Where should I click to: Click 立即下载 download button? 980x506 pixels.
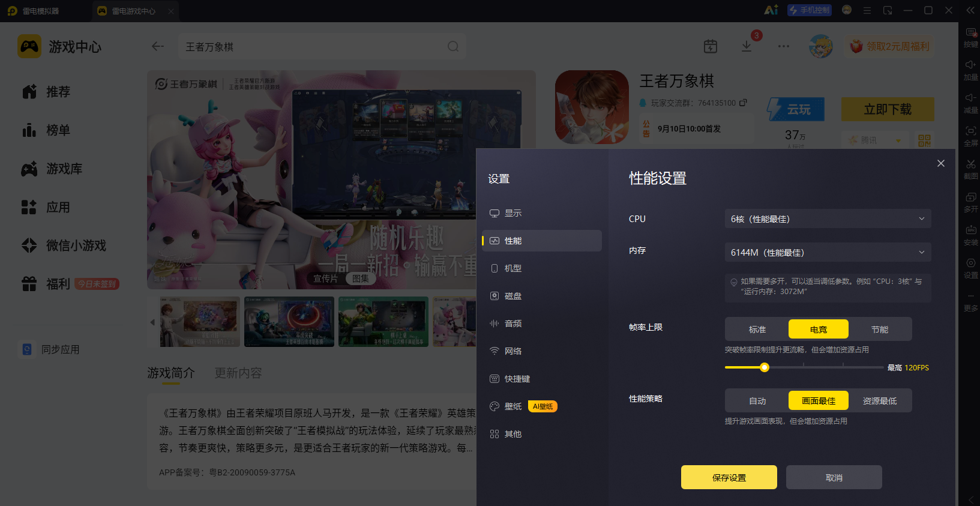pyautogui.click(x=888, y=109)
